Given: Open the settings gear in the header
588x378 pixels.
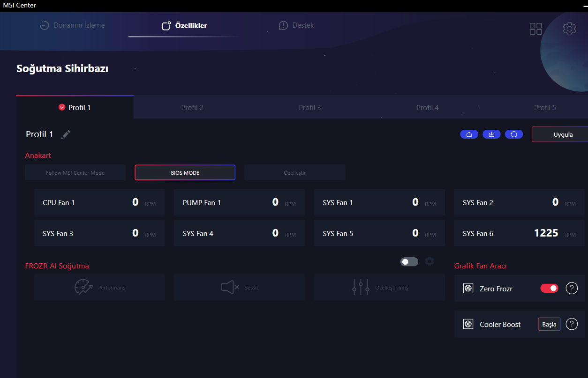Looking at the screenshot, I should coord(569,29).
